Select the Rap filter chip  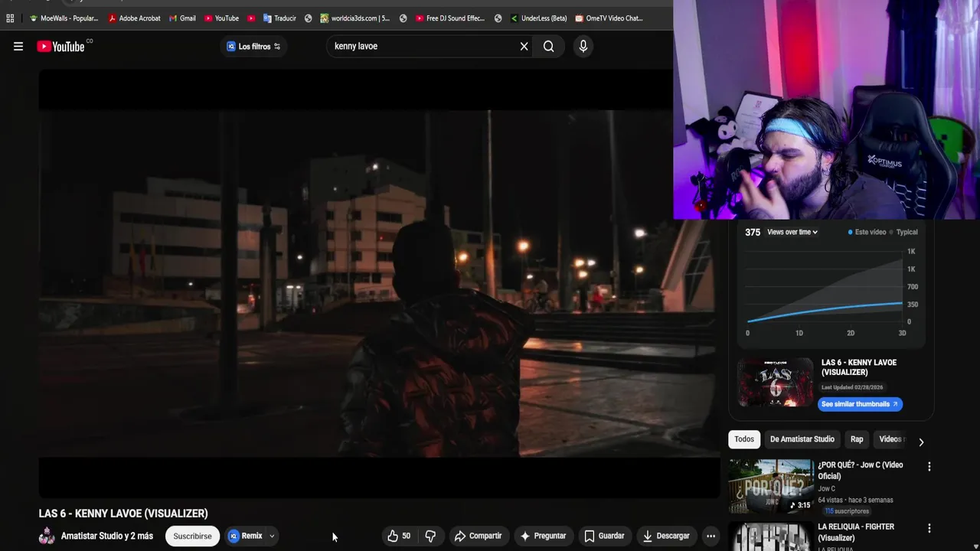point(857,439)
